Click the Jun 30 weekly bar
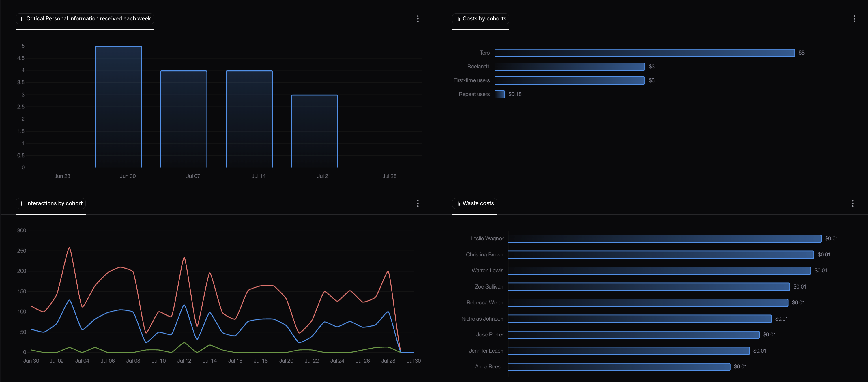This screenshot has width=868, height=382. coord(118,107)
